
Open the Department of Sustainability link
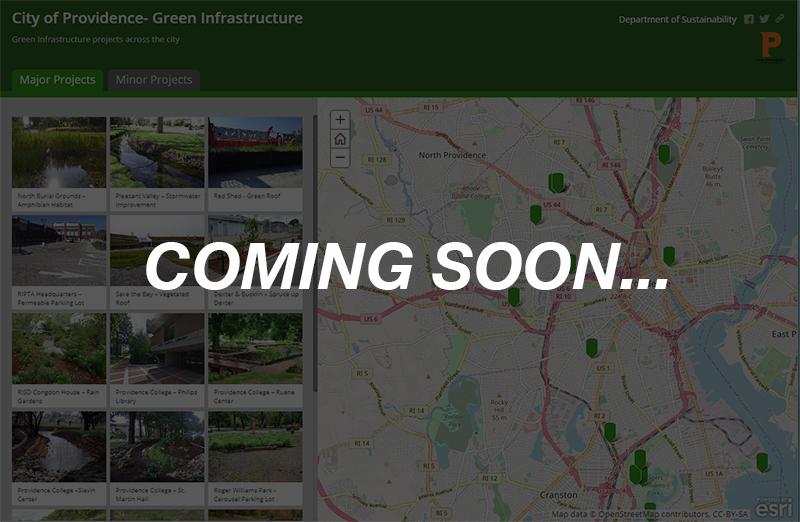point(677,19)
